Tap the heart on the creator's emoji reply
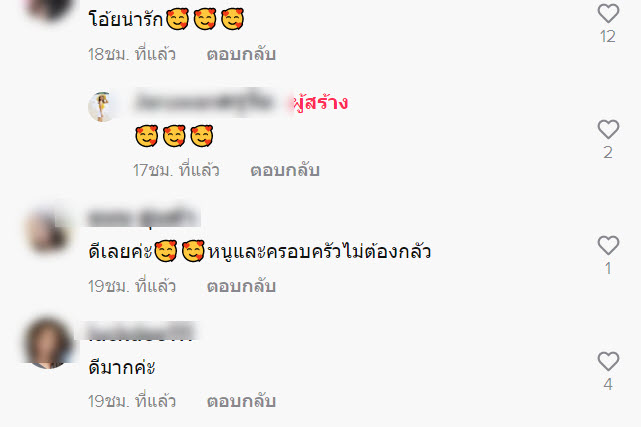The image size is (641, 427). tap(608, 129)
